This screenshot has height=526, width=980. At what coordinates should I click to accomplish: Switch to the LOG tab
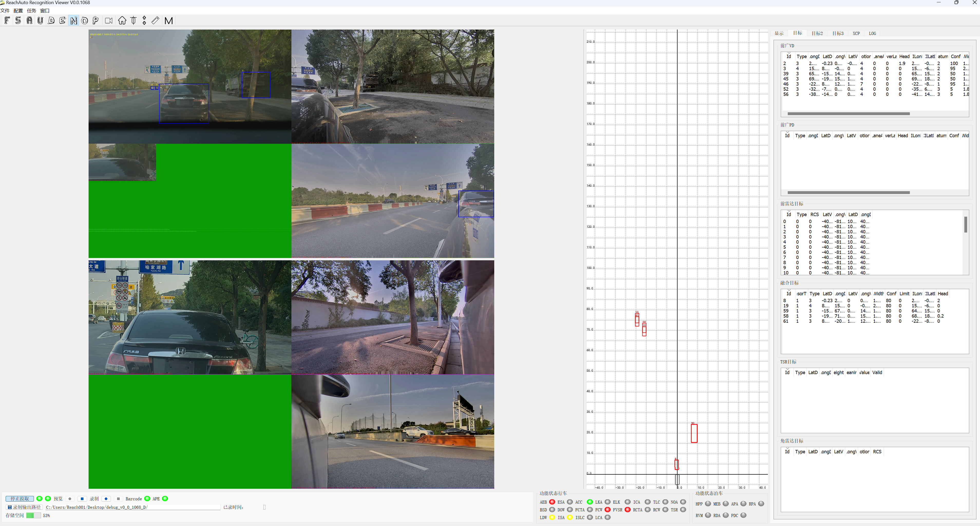pos(872,33)
